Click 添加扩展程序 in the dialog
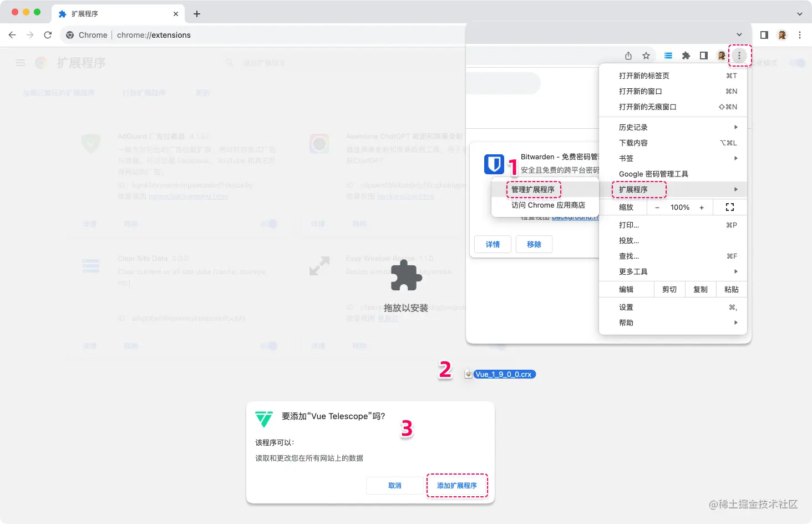The width and height of the screenshot is (812, 524). click(457, 486)
